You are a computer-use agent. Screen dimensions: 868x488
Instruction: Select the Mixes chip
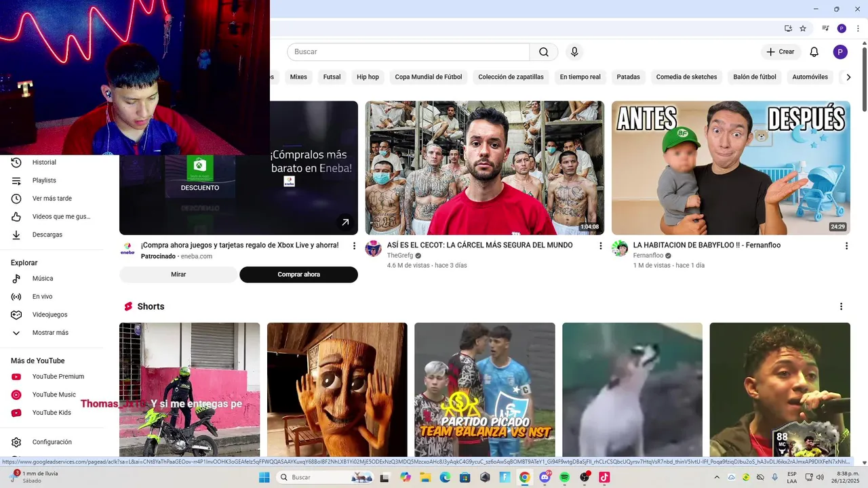(298, 77)
